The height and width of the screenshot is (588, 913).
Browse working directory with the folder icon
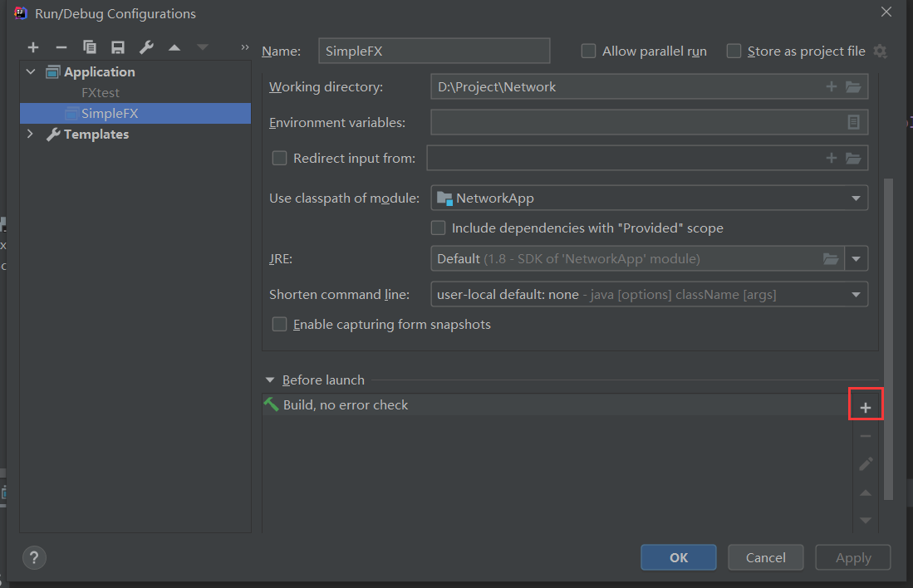tap(853, 86)
